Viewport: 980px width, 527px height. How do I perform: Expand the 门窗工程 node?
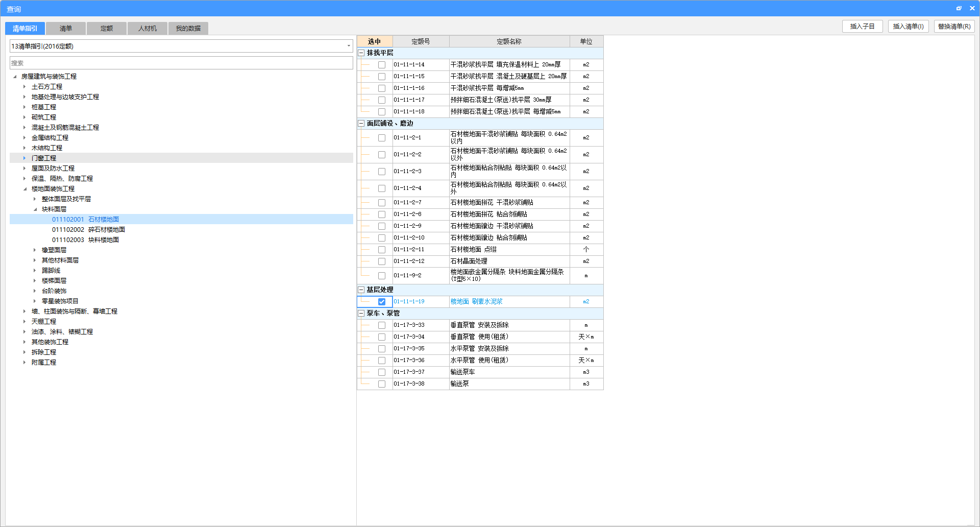click(24, 158)
